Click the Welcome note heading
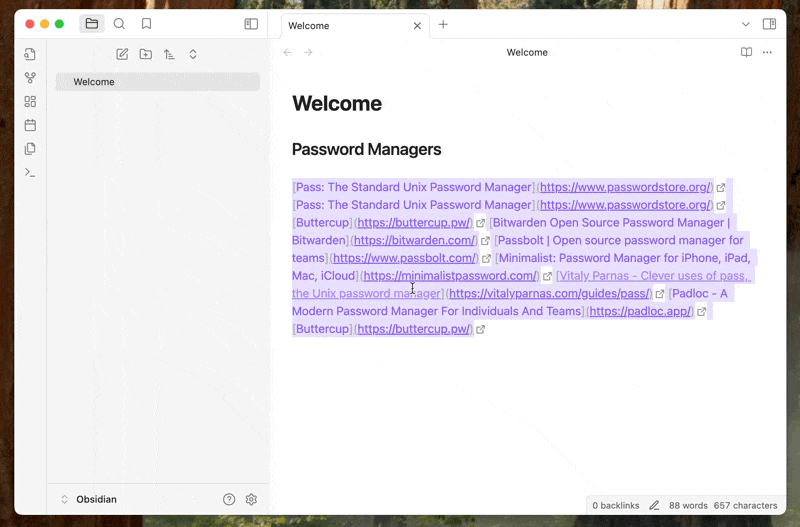800x527 pixels. point(337,104)
